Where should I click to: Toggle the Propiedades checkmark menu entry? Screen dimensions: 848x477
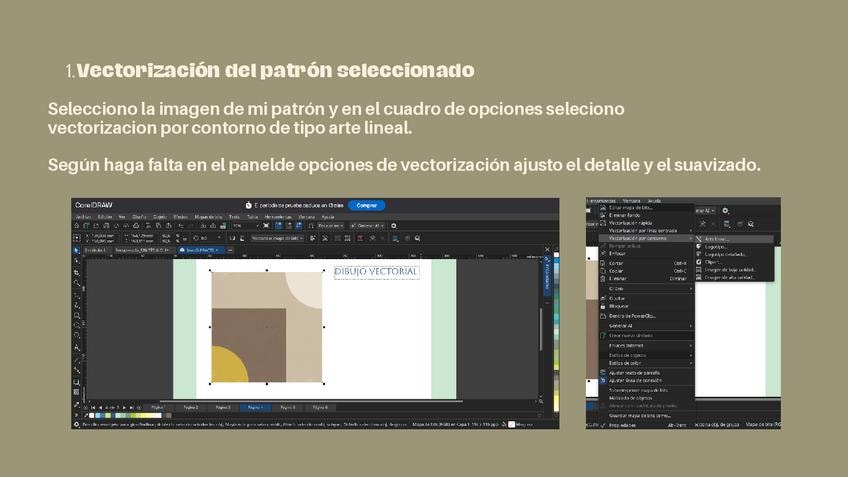pyautogui.click(x=604, y=424)
